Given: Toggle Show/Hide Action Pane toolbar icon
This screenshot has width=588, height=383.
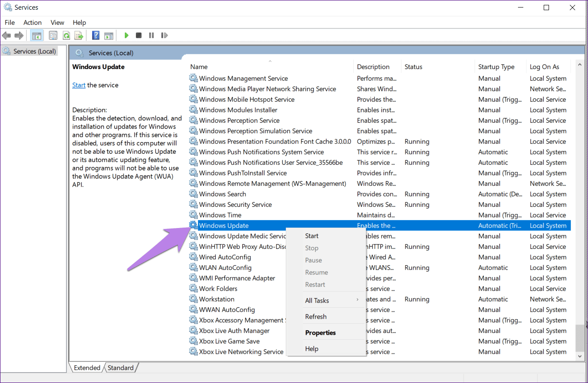Looking at the screenshot, I should [x=109, y=35].
